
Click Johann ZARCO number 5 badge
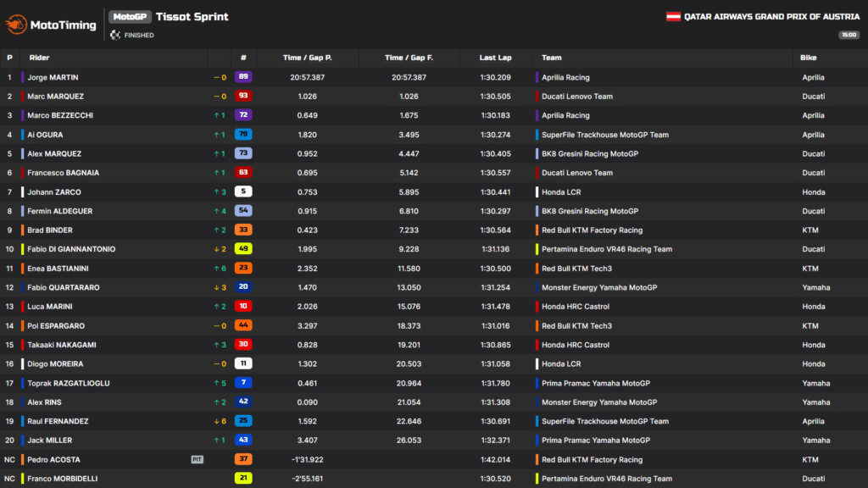243,191
